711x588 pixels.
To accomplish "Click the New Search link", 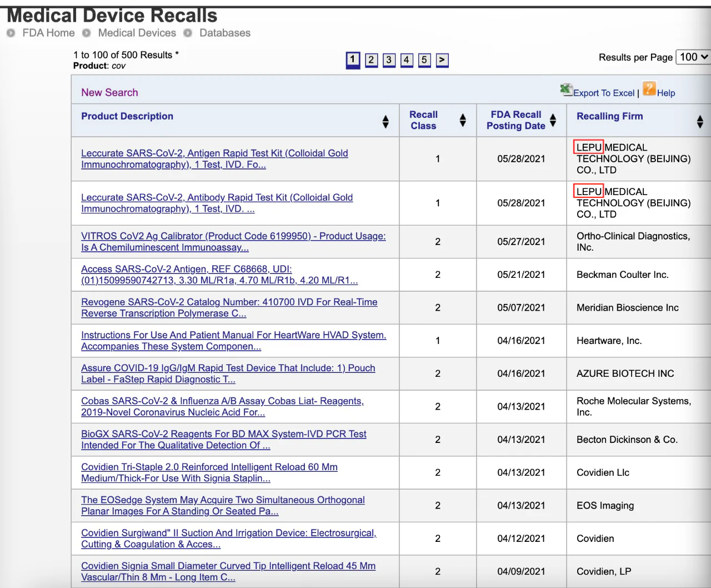I will point(109,92).
